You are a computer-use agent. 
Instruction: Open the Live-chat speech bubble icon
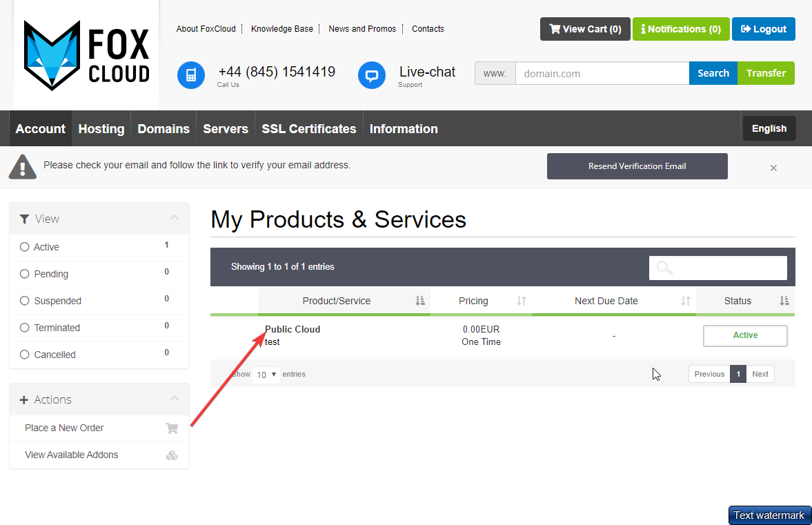[x=372, y=75]
